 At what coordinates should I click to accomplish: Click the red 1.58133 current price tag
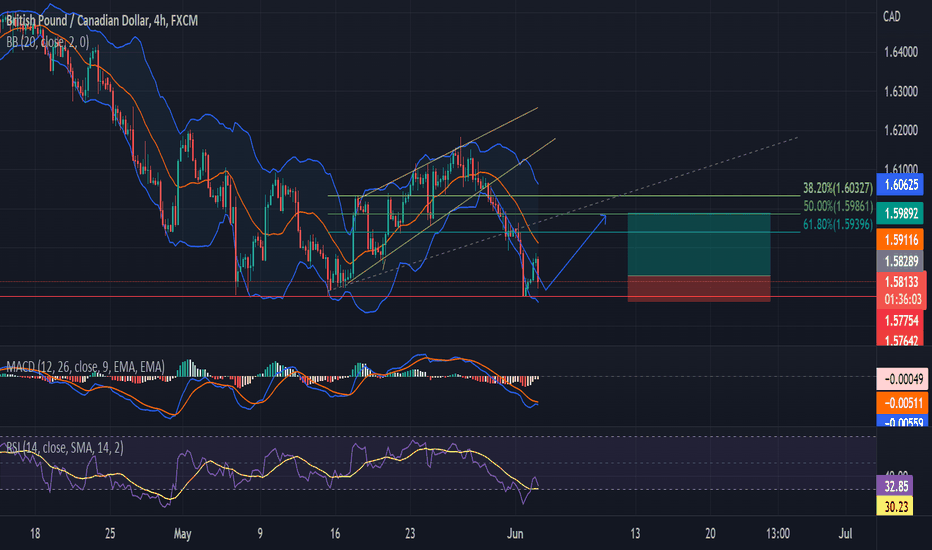pos(900,282)
